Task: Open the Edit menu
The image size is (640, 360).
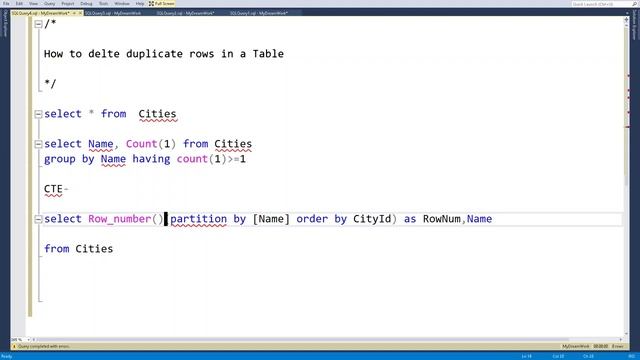Action: [19, 4]
